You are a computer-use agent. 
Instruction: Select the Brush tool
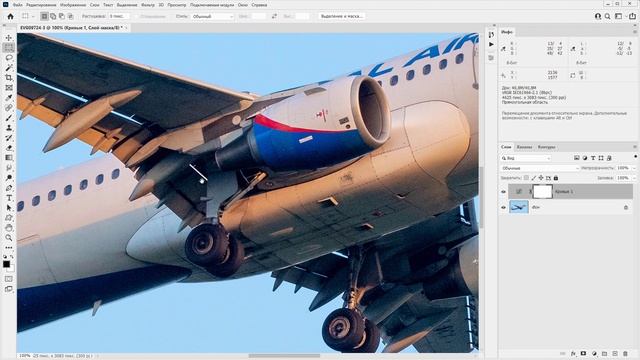click(9, 118)
